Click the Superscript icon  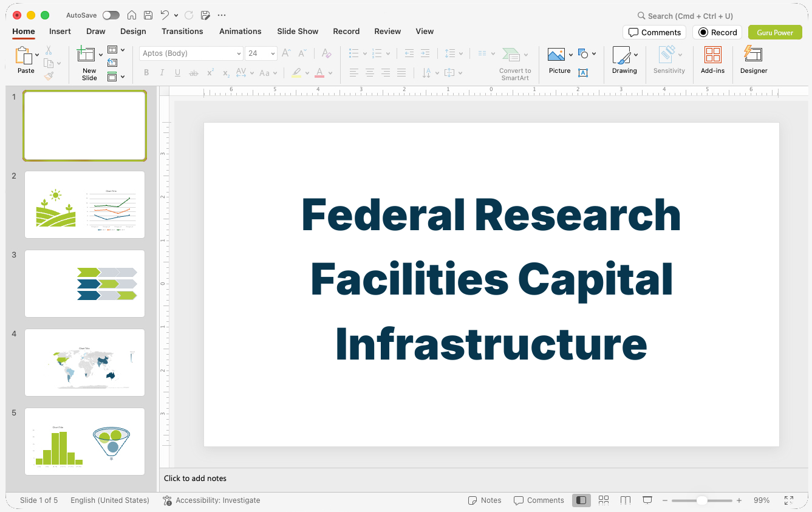point(210,73)
